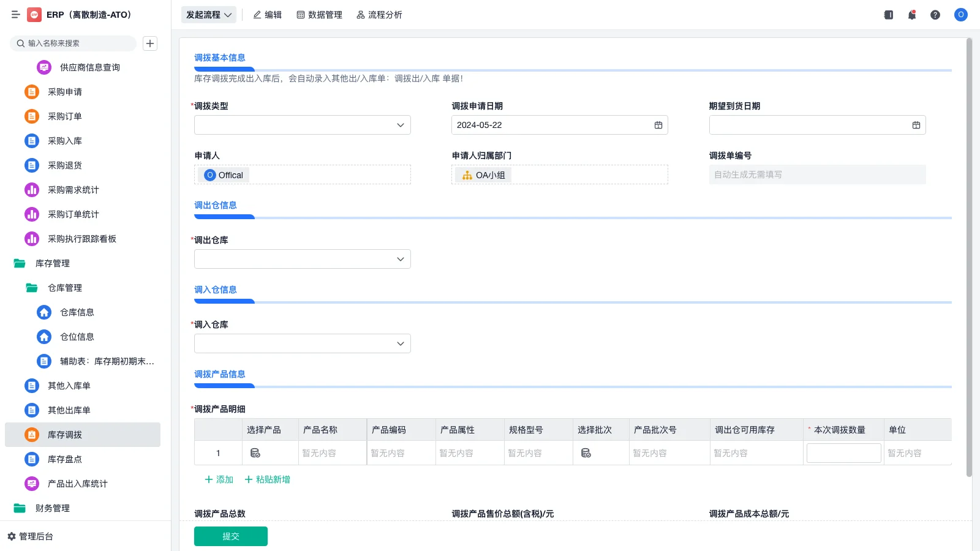Click the 提交 submit button
Screen dimensions: 980x551
230,536
